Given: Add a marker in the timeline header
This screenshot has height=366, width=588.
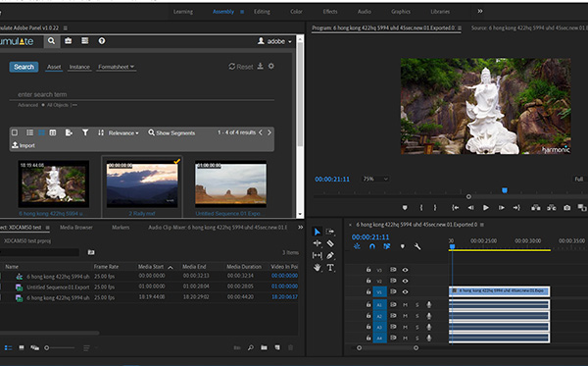Looking at the screenshot, I should [x=403, y=246].
